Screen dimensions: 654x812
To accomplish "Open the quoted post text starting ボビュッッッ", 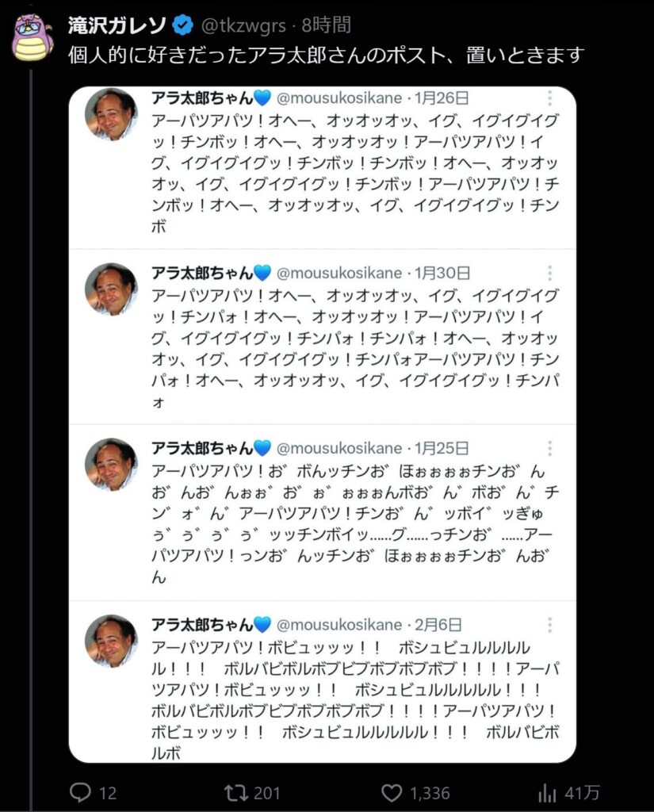I will 355,699.
